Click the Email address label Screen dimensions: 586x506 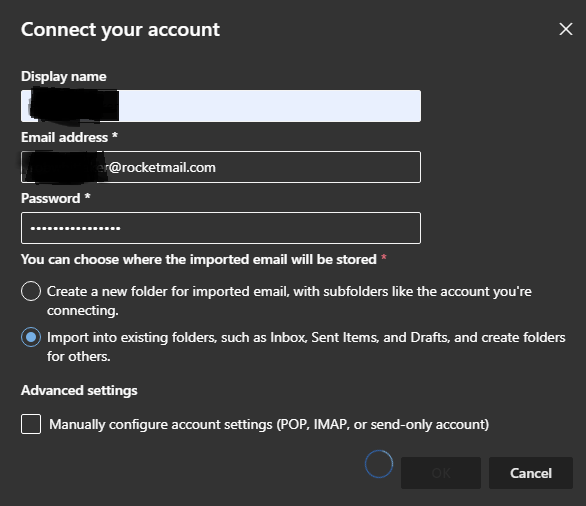coord(70,138)
